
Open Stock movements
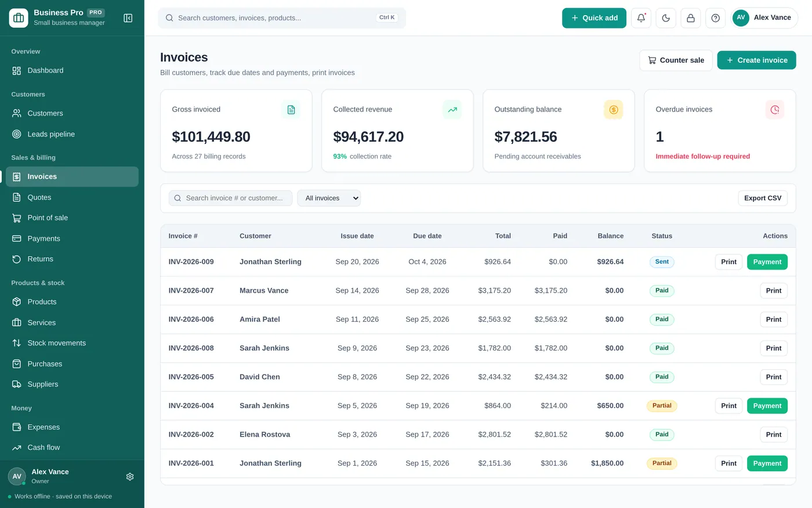[72, 343]
